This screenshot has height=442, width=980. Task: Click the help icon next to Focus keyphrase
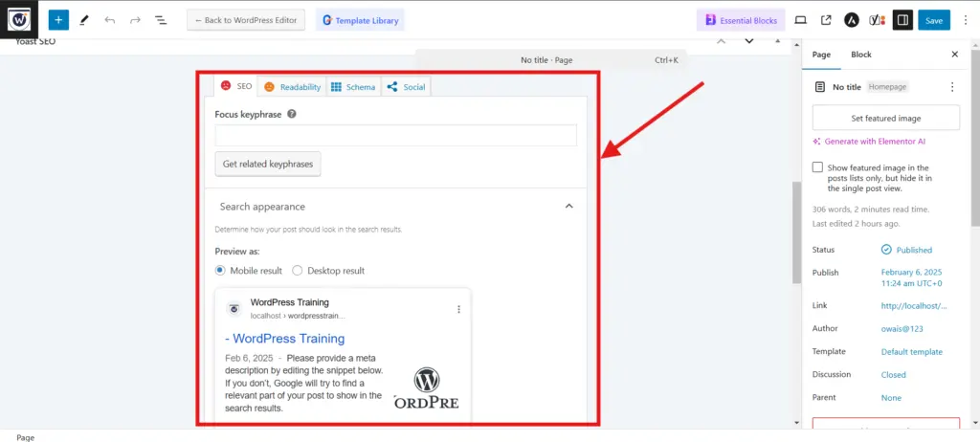click(291, 115)
